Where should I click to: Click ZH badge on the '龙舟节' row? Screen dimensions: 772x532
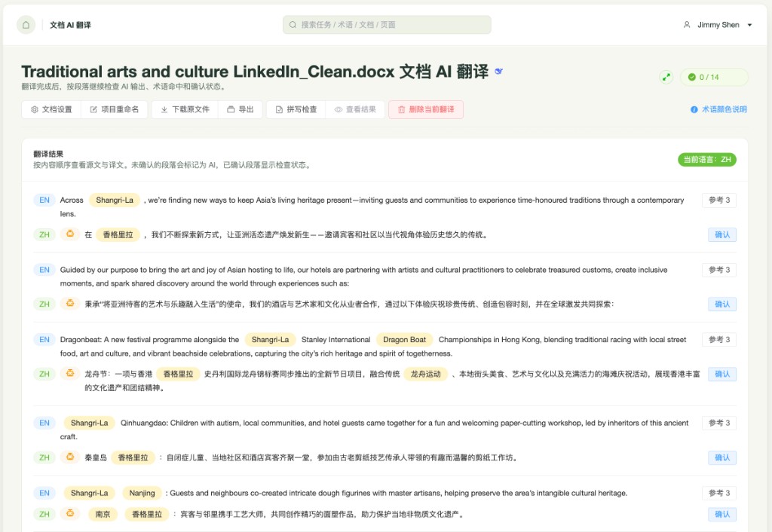coord(44,374)
